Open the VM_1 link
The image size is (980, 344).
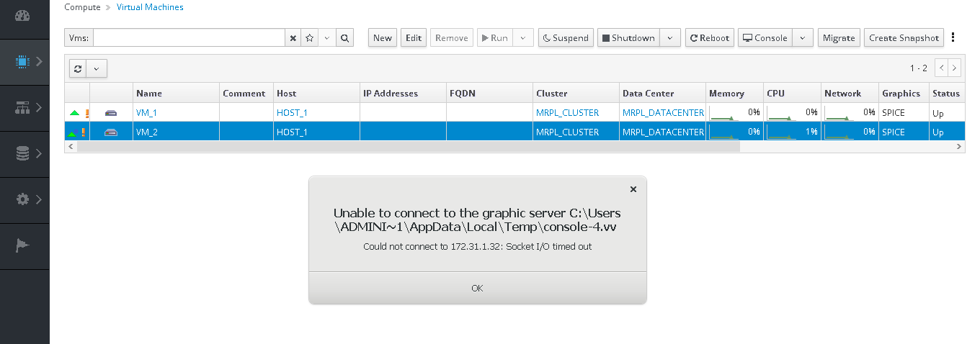tap(146, 113)
